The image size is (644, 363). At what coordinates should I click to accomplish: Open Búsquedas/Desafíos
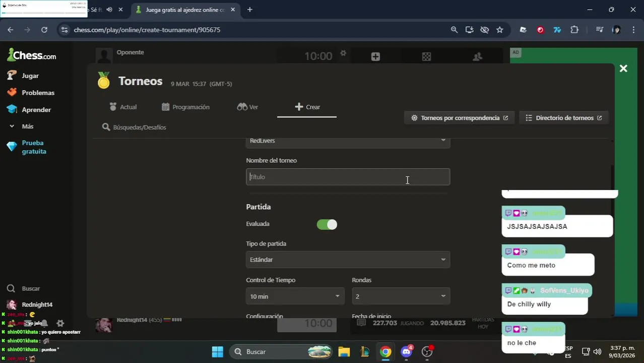point(134,127)
